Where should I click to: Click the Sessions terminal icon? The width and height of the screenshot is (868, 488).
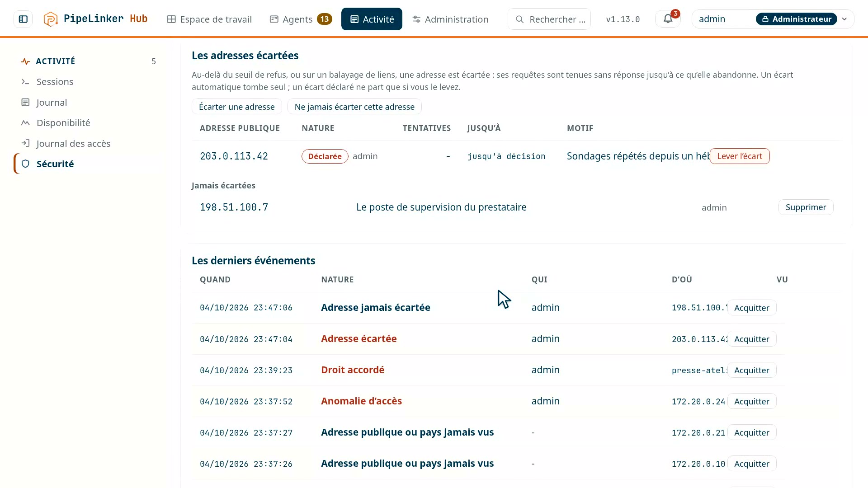[25, 82]
